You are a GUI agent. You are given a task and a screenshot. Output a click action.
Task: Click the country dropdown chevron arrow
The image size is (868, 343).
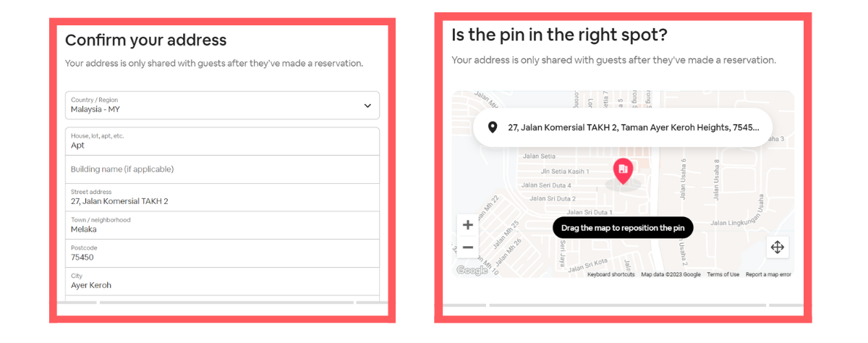pos(367,106)
